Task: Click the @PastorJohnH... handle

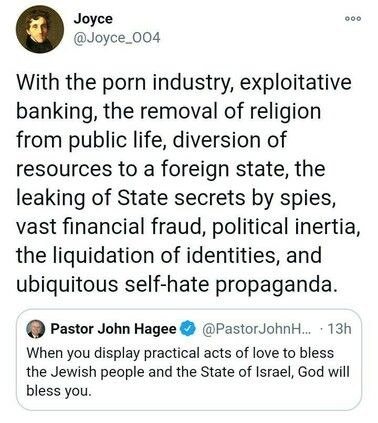Action: click(x=256, y=329)
